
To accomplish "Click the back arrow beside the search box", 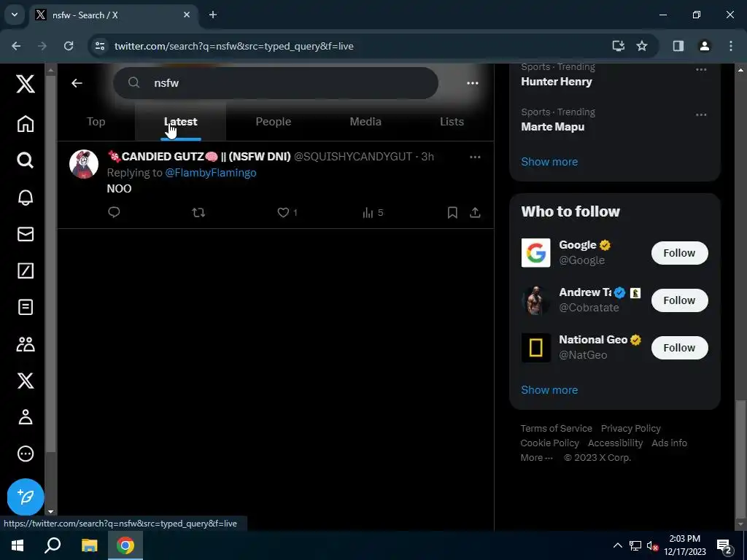I will click(x=77, y=83).
